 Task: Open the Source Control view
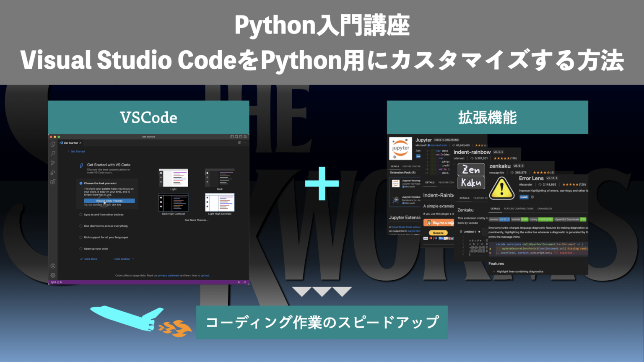tap(53, 163)
